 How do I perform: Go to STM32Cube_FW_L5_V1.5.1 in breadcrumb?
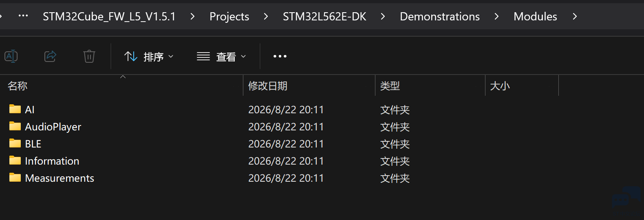click(x=109, y=16)
